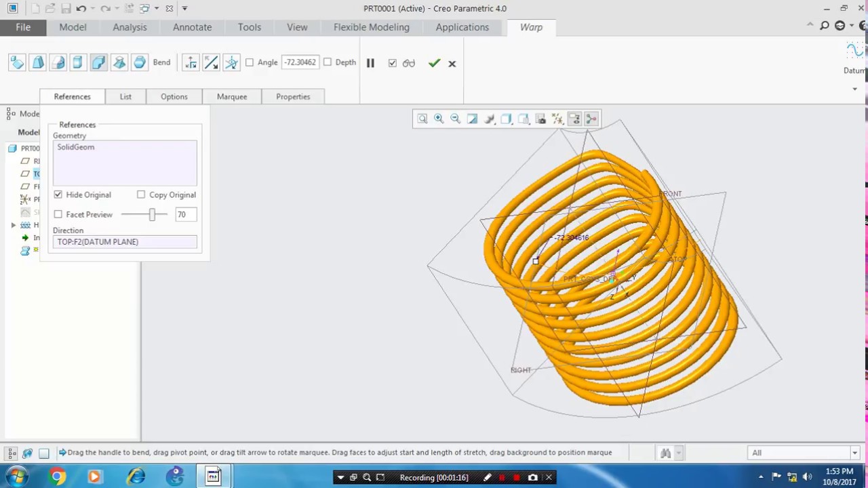Select the Stretch warp tool

78,63
